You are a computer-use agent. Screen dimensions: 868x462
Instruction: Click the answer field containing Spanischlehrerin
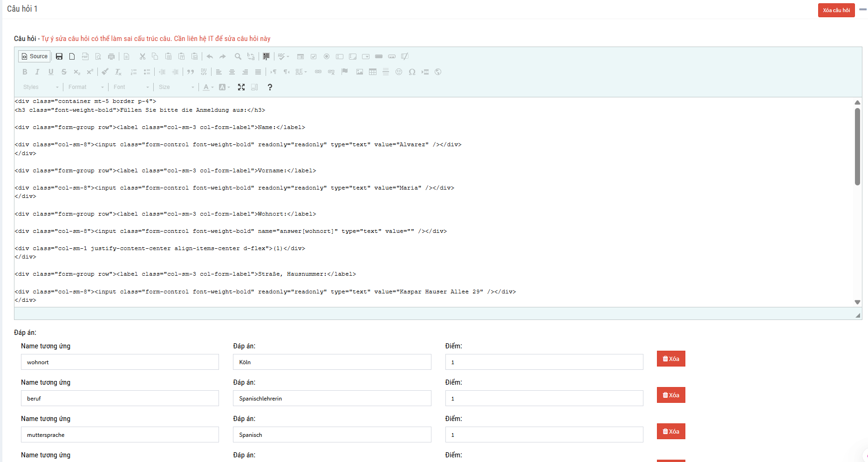[x=332, y=398]
